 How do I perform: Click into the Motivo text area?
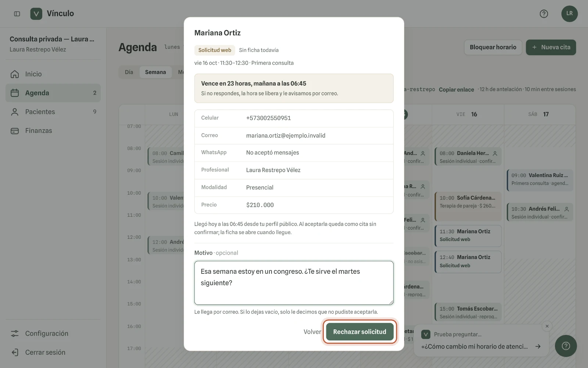coord(294,283)
